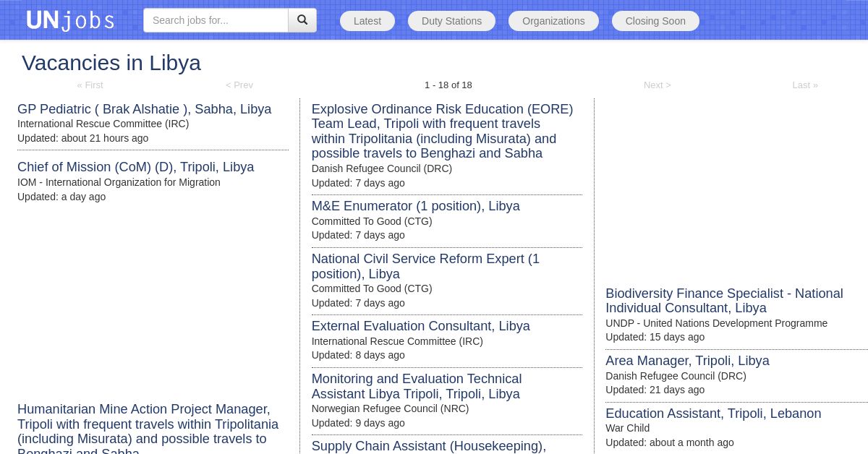Go to the Last » page link
Screen dimensions: 868x454
805,85
